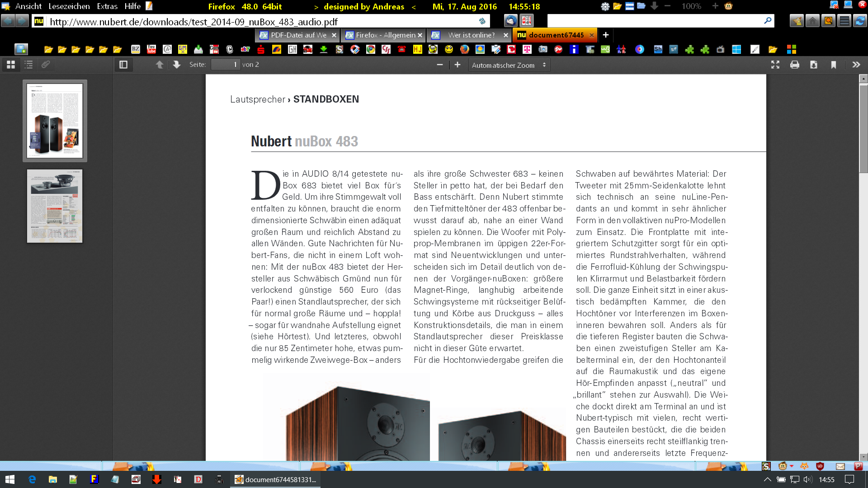
Task: Open the Automatischer Zoom dropdown
Action: 509,65
